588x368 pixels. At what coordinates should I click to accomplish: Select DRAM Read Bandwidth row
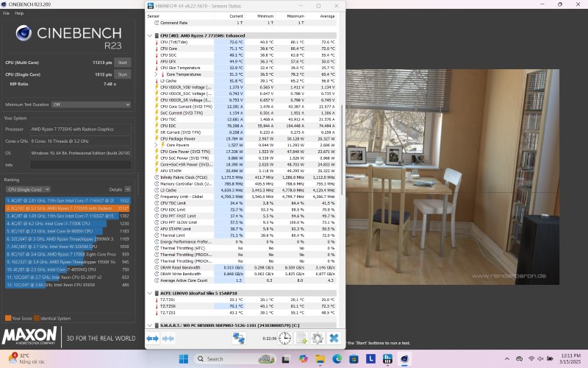pos(245,267)
